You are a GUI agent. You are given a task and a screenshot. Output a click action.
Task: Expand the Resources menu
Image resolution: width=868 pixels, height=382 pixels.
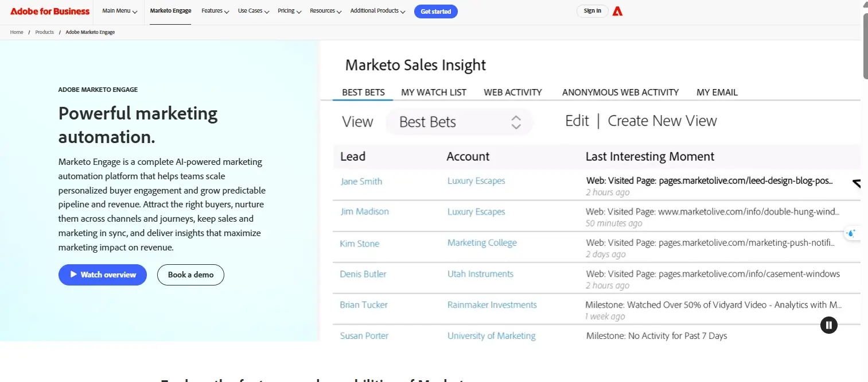(325, 11)
